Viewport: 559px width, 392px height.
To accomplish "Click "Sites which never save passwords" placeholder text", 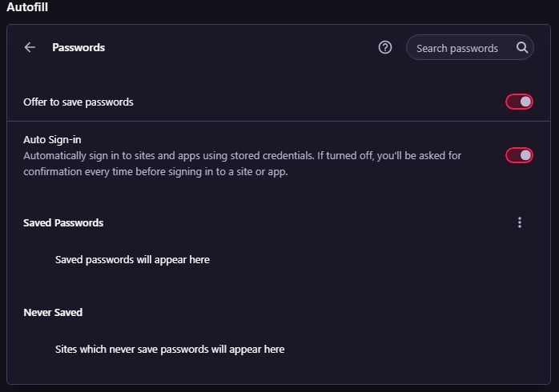I will 170,350.
